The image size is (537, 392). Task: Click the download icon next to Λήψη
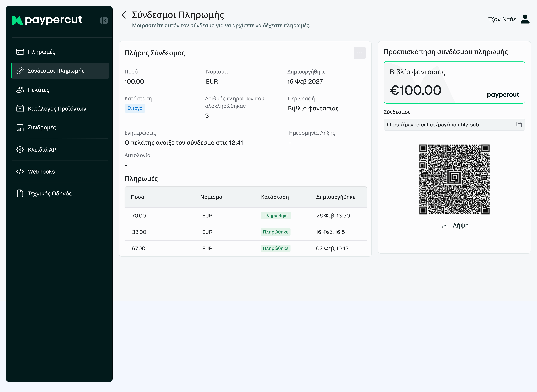445,225
